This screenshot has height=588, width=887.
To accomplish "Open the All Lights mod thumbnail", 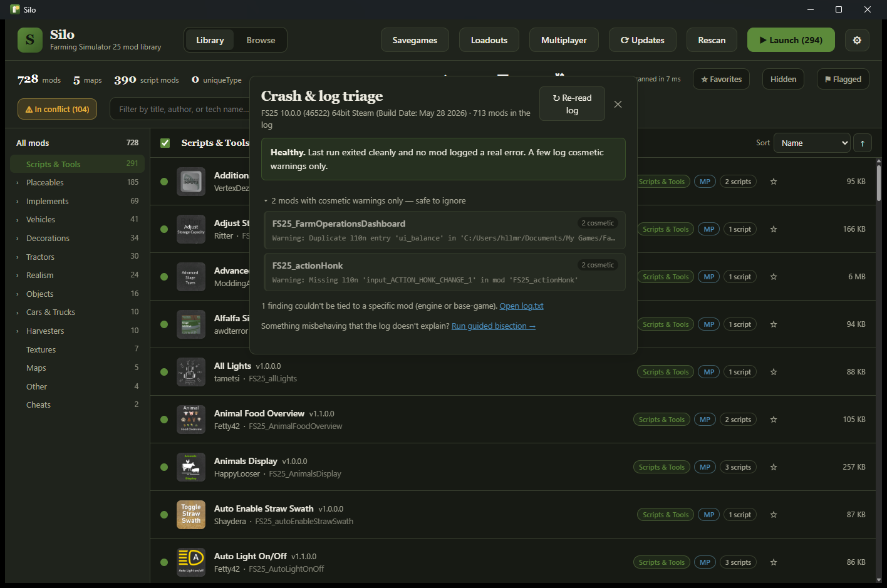I will (191, 372).
